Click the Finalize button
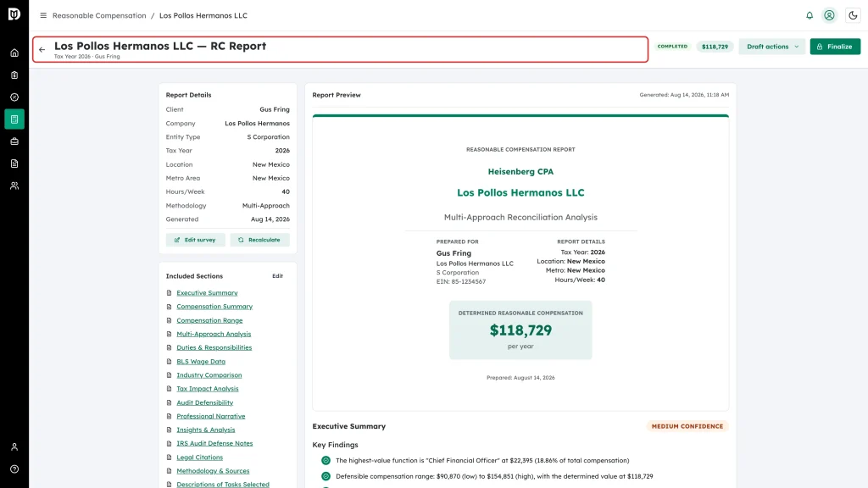868x488 pixels. (x=835, y=47)
